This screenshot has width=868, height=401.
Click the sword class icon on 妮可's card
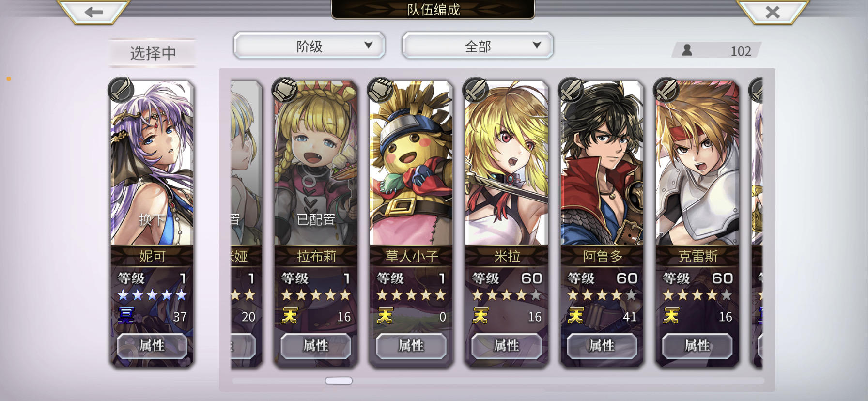click(121, 90)
